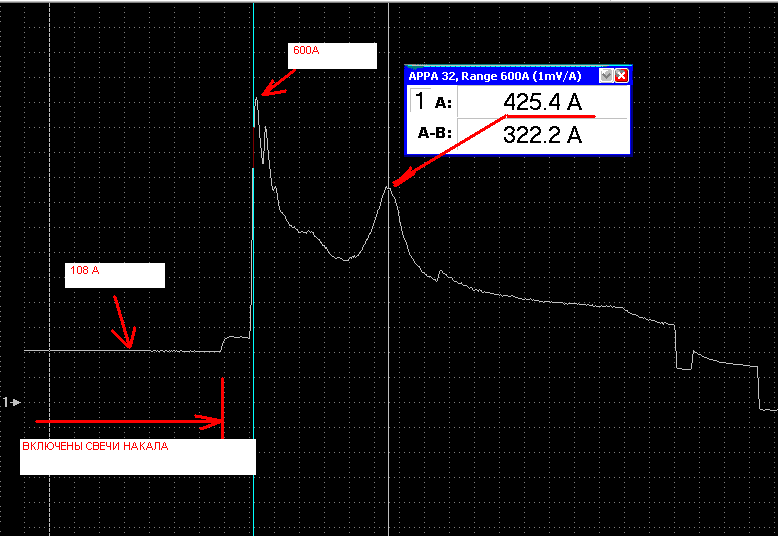778x536 pixels.
Task: Click channel 1 zero-level marker on left edge
Action: [11, 402]
